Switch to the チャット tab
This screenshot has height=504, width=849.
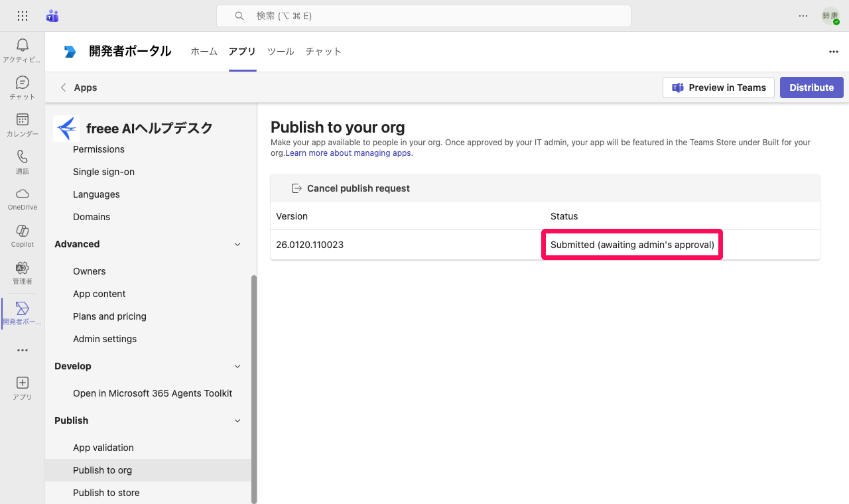324,52
